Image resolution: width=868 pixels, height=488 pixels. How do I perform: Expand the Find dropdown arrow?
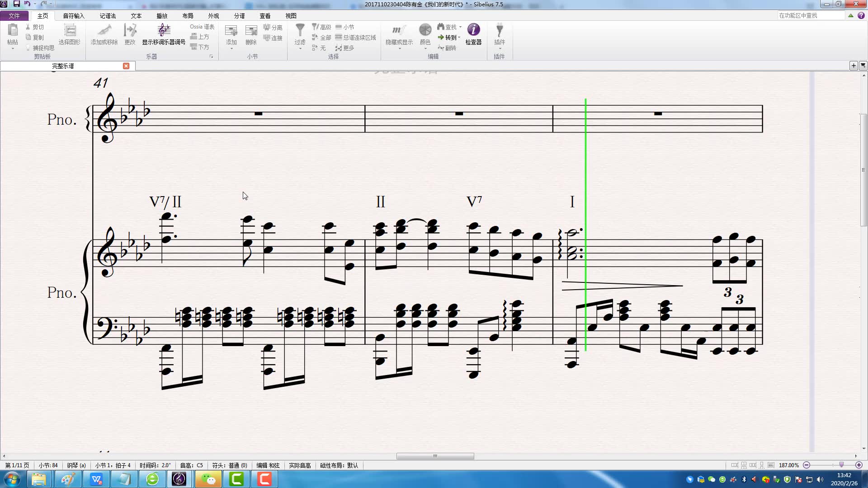click(x=460, y=27)
